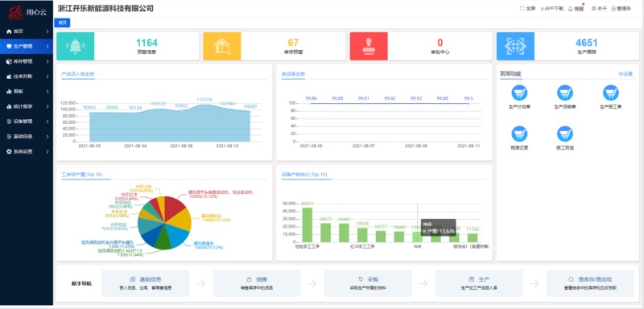Click the 0 approval center count
This screenshot has height=309, width=644.
pos(440,43)
